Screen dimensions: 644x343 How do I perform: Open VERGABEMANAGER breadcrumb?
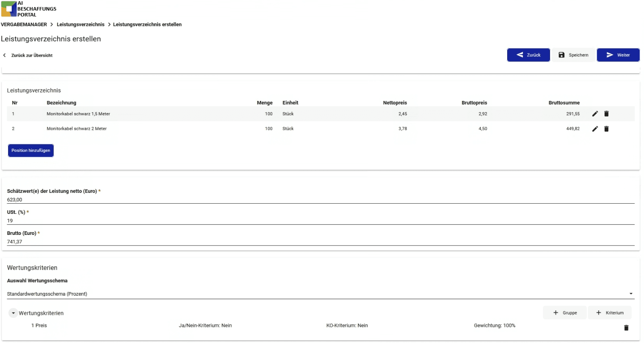pos(24,25)
